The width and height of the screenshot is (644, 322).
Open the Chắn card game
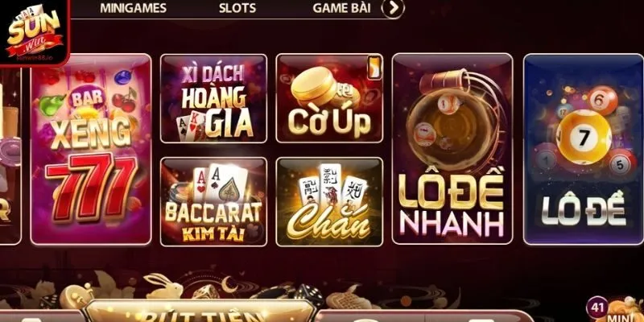tap(329, 202)
